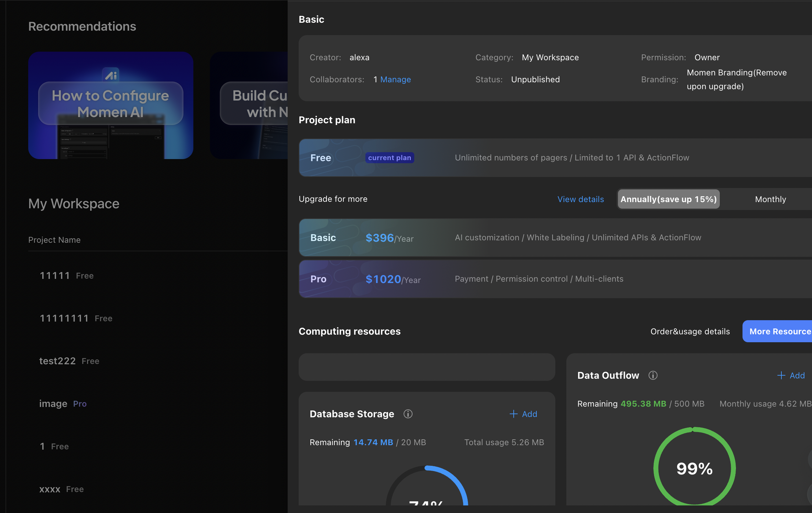
Task: Open the Manage collaborators link
Action: point(395,80)
